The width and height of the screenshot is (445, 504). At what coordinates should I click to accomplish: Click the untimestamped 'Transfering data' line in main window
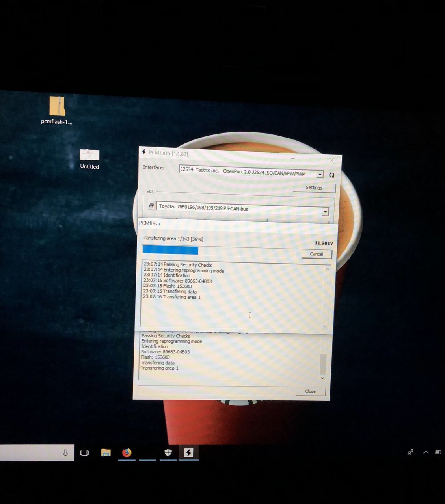(158, 363)
